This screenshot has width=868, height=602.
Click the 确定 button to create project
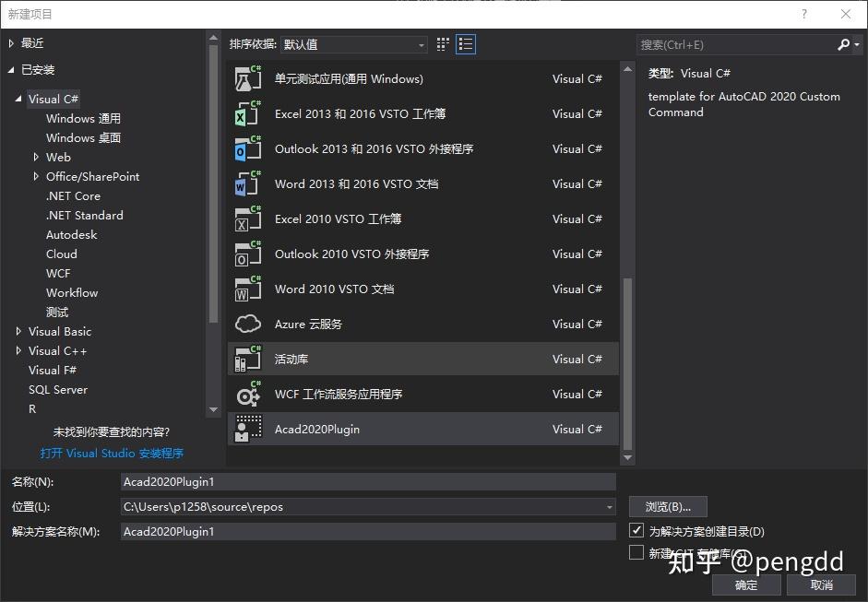745,584
